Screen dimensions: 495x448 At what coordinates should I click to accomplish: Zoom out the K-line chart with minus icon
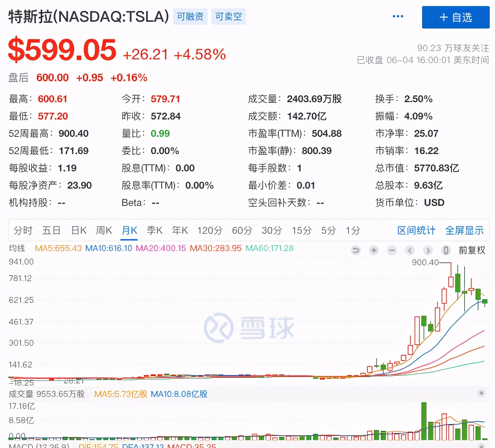[392, 250]
